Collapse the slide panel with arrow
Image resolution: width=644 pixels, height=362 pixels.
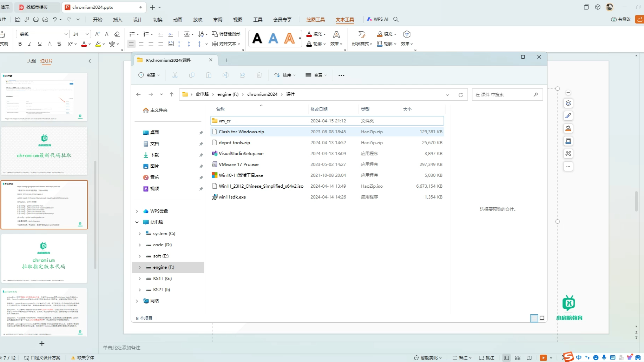pyautogui.click(x=90, y=61)
